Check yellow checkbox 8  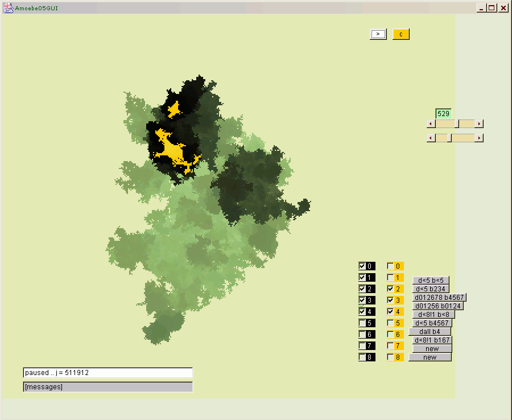pos(390,357)
